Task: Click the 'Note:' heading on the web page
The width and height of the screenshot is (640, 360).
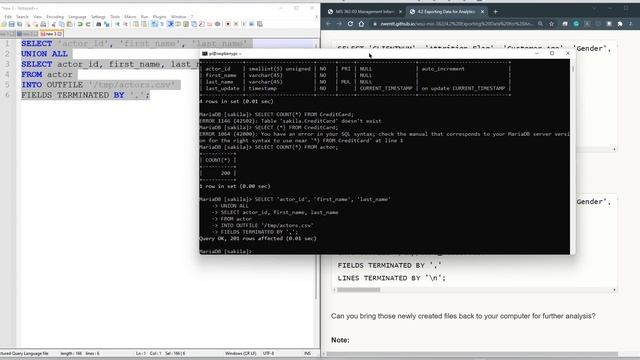Action: [340, 340]
